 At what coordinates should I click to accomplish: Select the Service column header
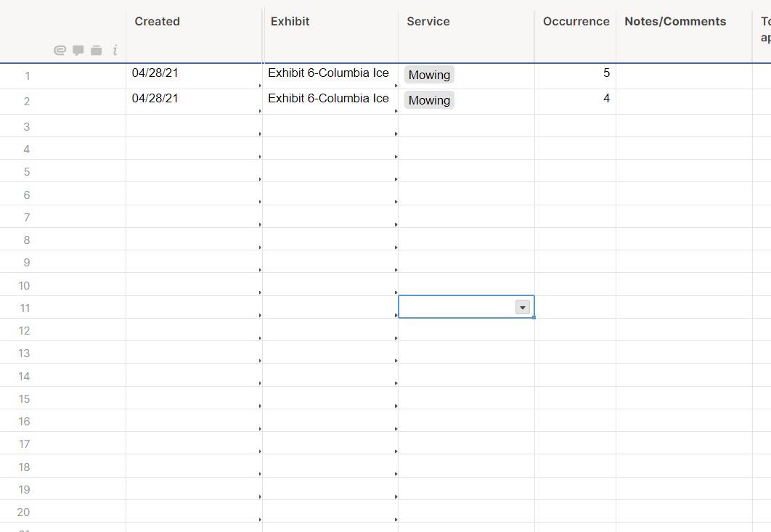tap(428, 22)
